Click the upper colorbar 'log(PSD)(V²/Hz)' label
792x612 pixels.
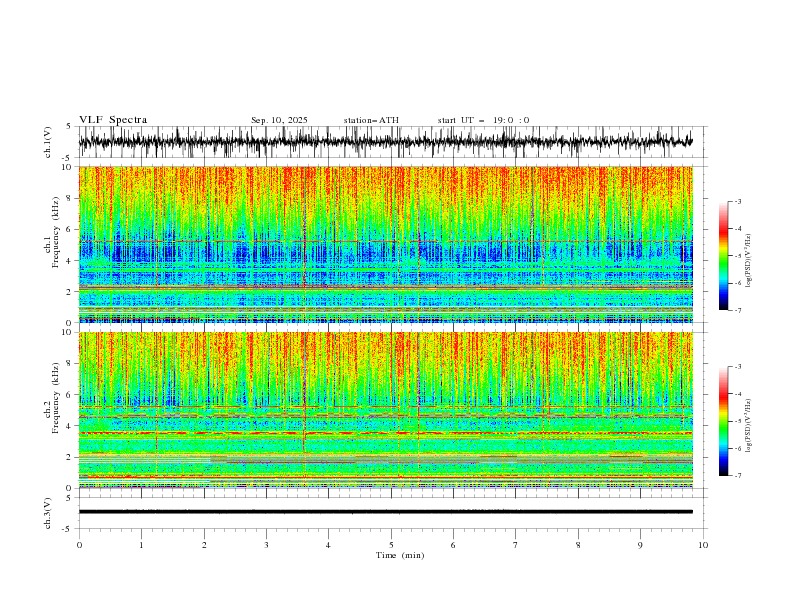tap(749, 261)
